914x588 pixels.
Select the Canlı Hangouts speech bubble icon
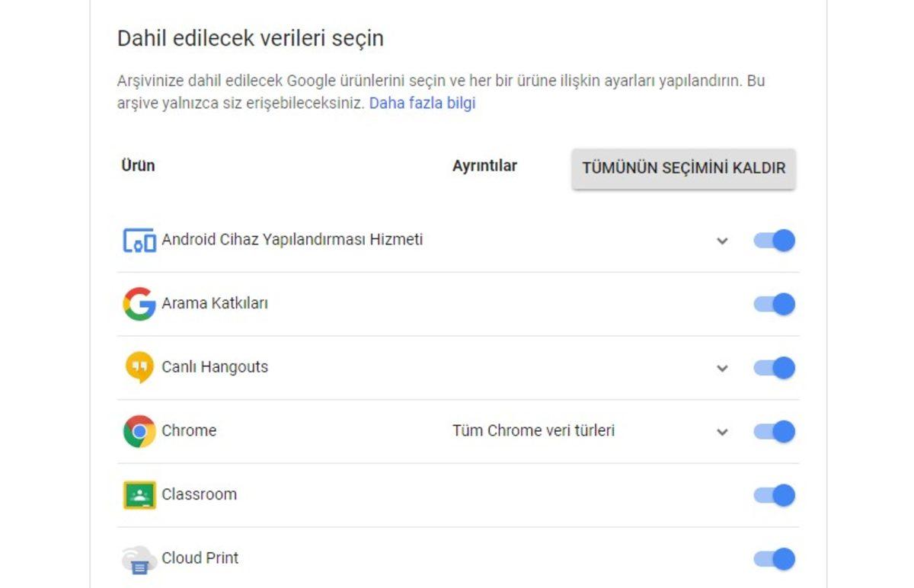[x=138, y=367]
